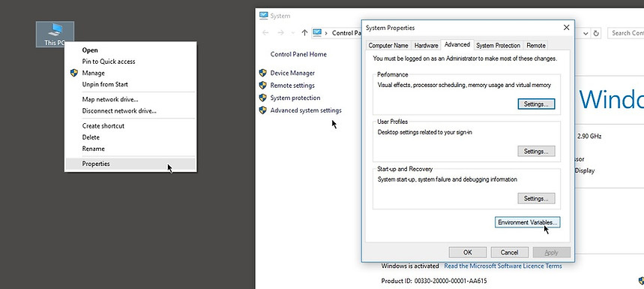Screen dimensions: 644x289
Task: Open Advanced system settings link
Action: click(306, 110)
